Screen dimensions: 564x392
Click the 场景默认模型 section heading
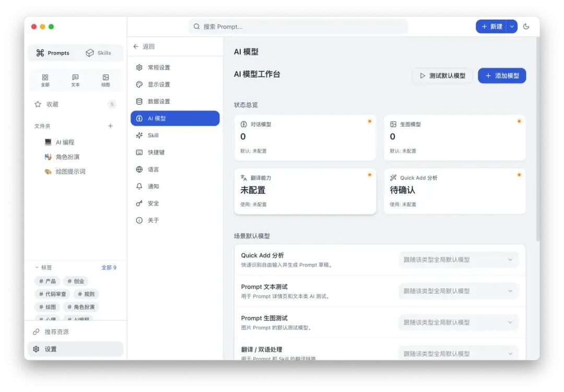click(x=252, y=236)
